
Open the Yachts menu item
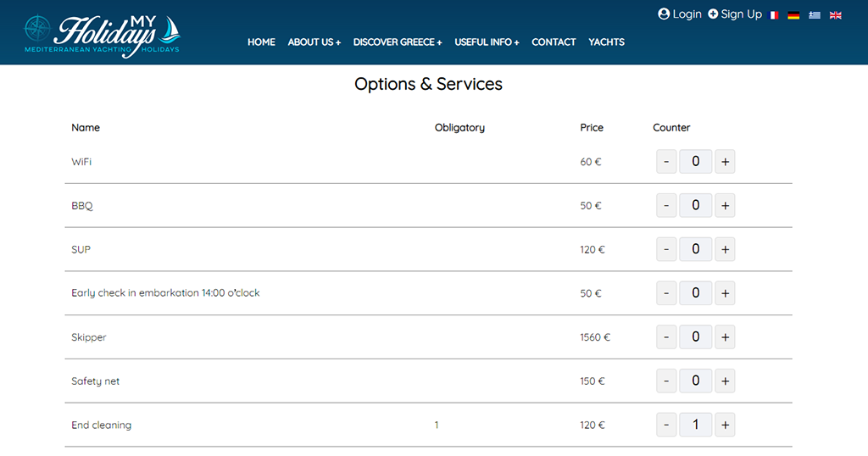tap(606, 42)
